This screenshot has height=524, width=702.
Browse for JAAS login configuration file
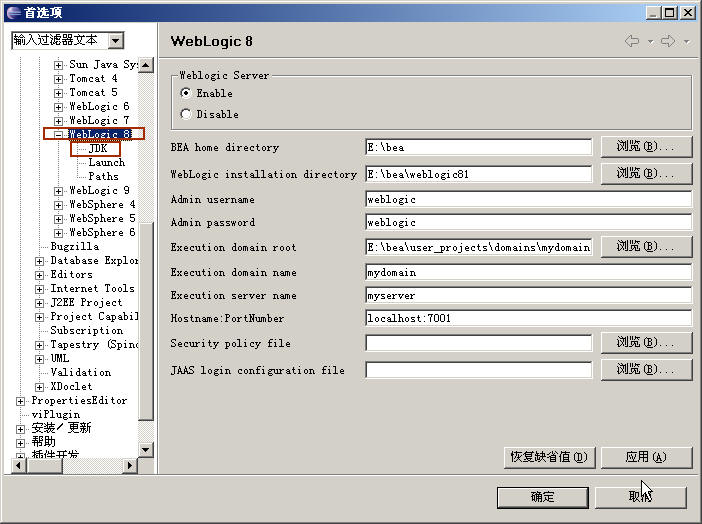pos(646,369)
